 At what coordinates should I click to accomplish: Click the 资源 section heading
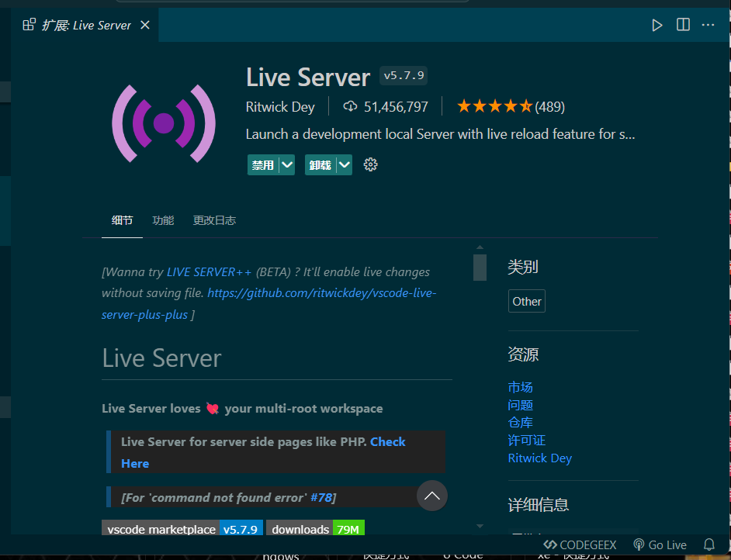coord(523,354)
